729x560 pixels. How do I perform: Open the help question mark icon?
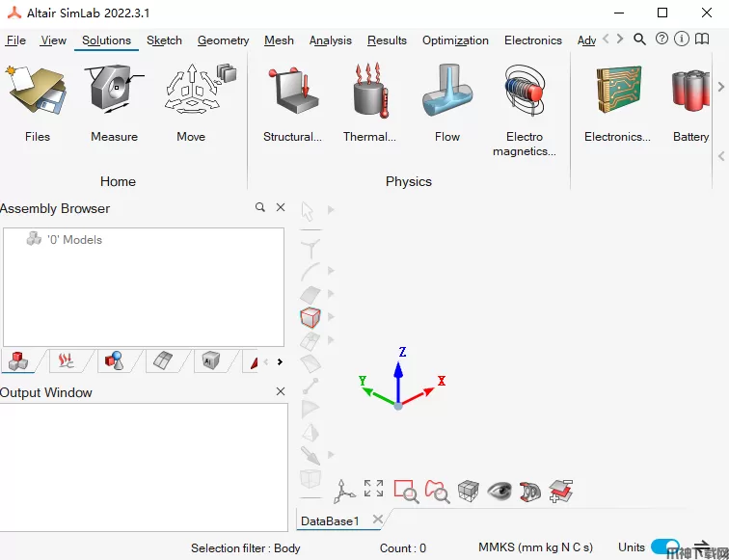[661, 39]
